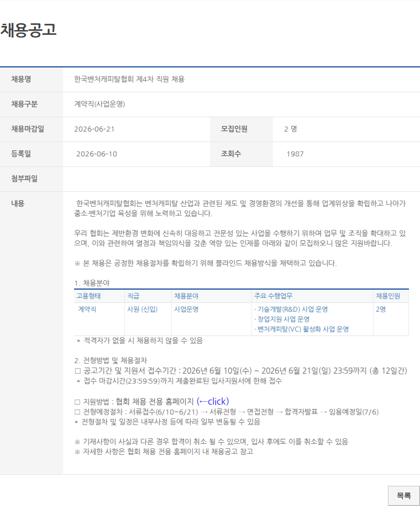Click the 첨부파일 row label
Image resolution: width=420 pixels, height=514 pixels.
[x=24, y=179]
